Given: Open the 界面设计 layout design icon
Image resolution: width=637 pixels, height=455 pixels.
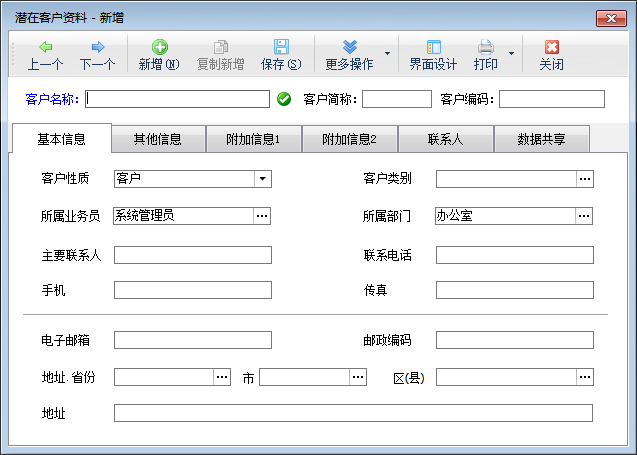Looking at the screenshot, I should [433, 47].
